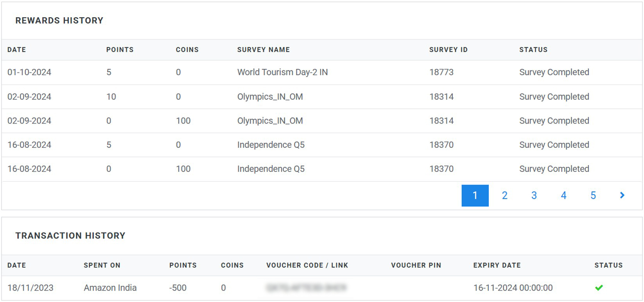Click the active page 1 button
Image resolution: width=644 pixels, height=302 pixels.
(475, 195)
